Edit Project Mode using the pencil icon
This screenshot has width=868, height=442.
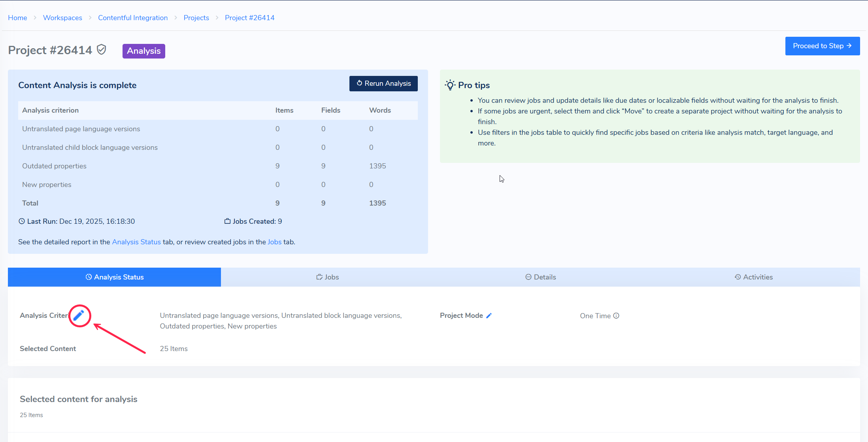[x=489, y=315]
